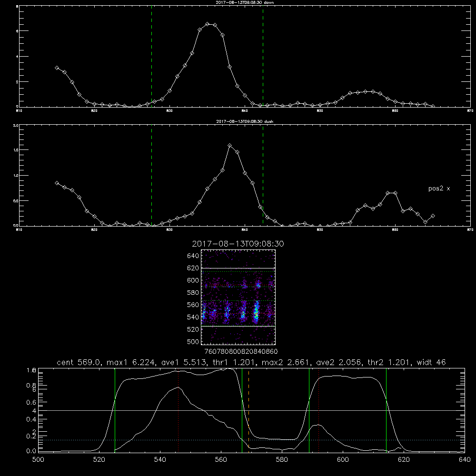
Task: Click the '580' y-axis label beside spectrogram
Action: (x=193, y=292)
